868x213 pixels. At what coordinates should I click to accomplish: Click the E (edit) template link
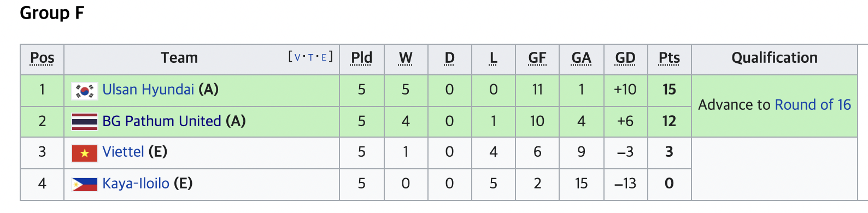click(324, 57)
